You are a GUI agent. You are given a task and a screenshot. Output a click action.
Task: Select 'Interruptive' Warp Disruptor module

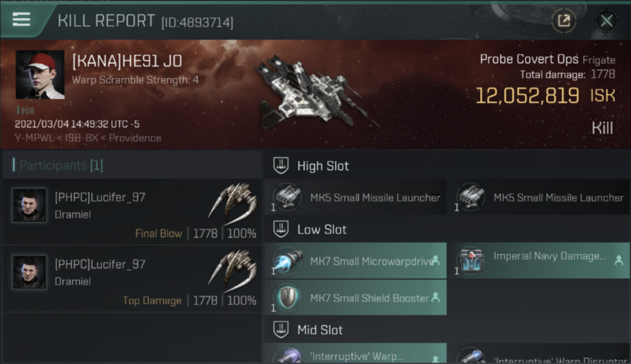pyautogui.click(x=539, y=354)
